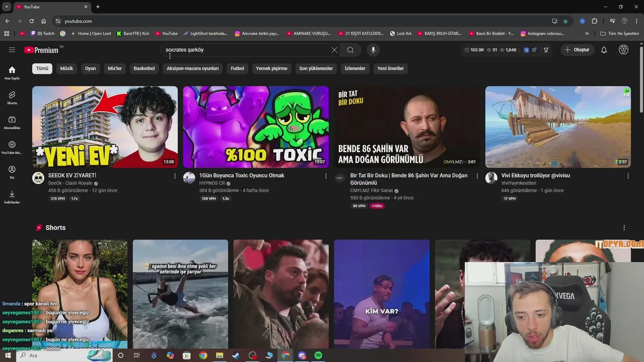Screen dimensions: 644x362
Task: Open Steam from the taskbar
Action: [x=236, y=355]
